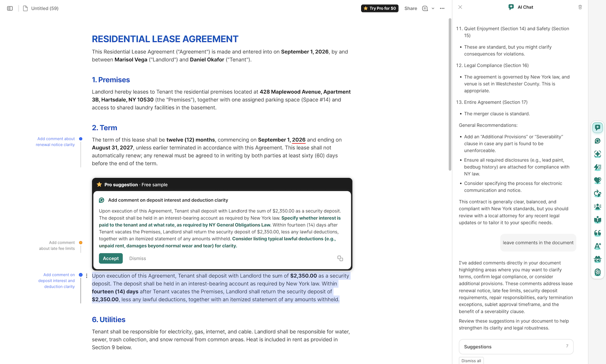This screenshot has width=606, height=364.
Task: Click document vertical scrollbar thumb
Action: click(450, 94)
